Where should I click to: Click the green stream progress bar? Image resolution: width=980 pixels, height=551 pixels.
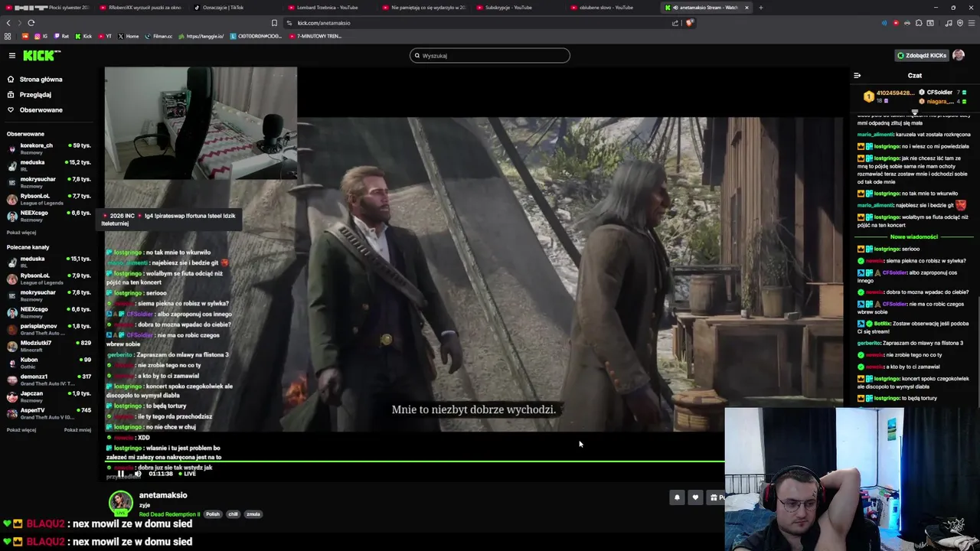414,461
